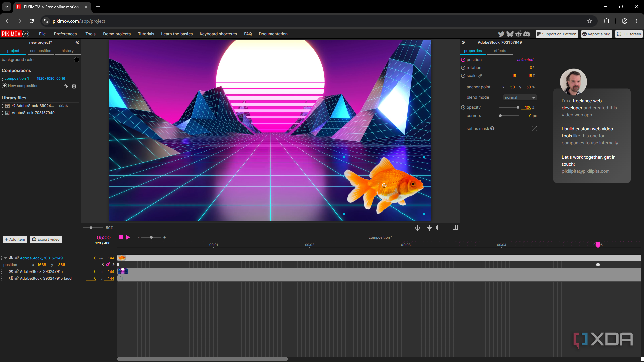Lock the AdobeStock_390247915 audio layer

(16, 278)
